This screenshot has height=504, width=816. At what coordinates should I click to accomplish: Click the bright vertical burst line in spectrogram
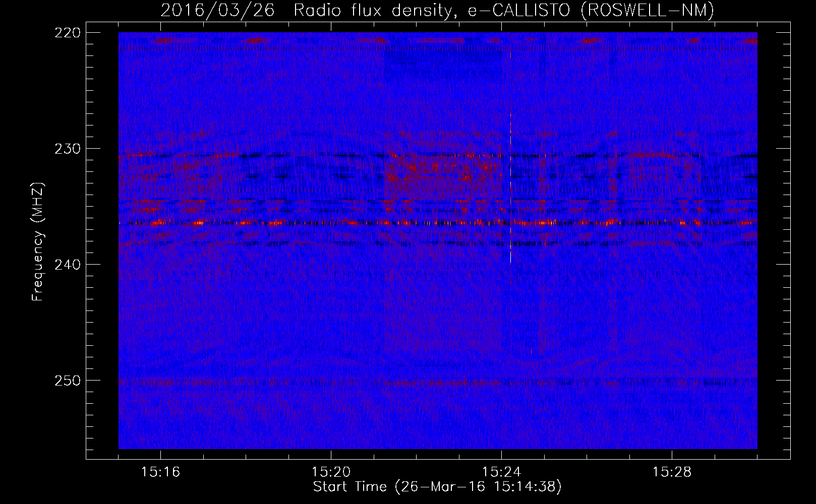click(x=510, y=166)
